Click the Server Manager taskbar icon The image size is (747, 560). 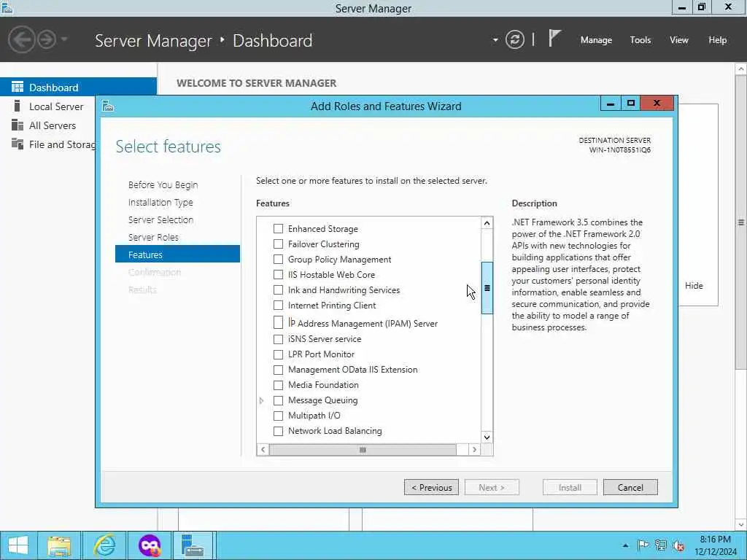click(x=193, y=545)
